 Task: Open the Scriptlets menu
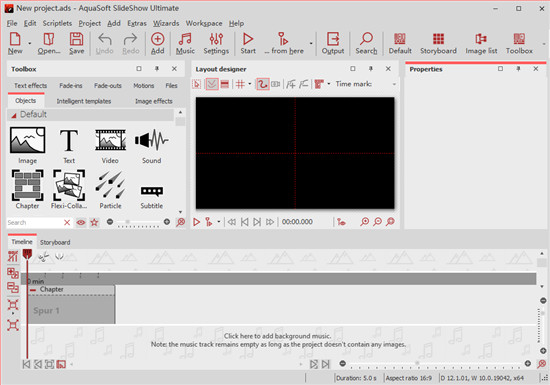pos(57,23)
